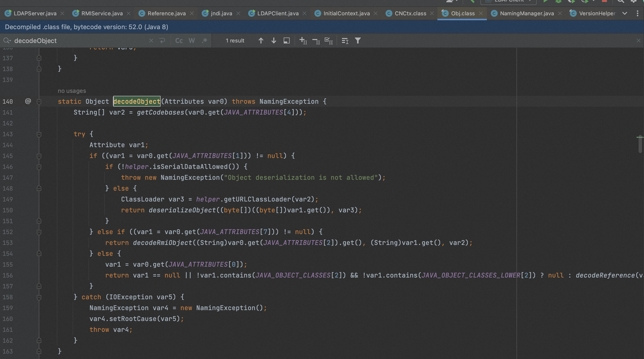644x359 pixels.
Task: Select all occurrences icon
Action: (328, 40)
